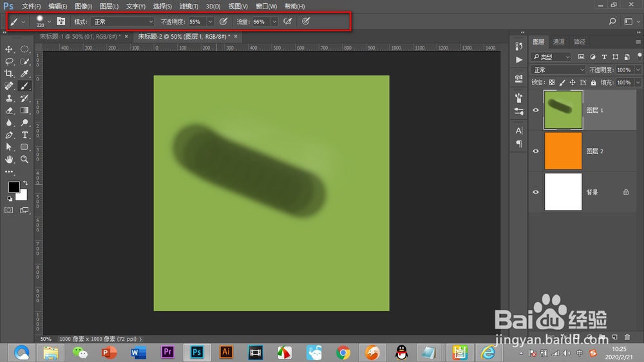This screenshot has height=362, width=644.
Task: Select the Rectangle shape tool
Action: (x=24, y=147)
